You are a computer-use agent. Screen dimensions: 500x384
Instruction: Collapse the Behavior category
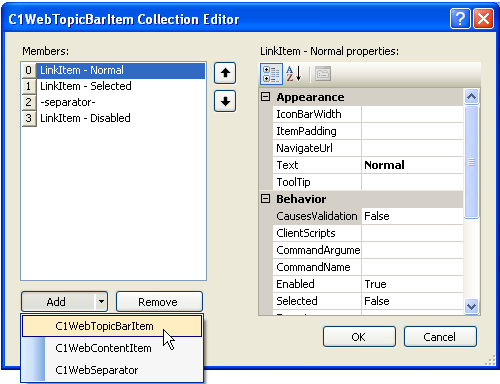coord(265,199)
